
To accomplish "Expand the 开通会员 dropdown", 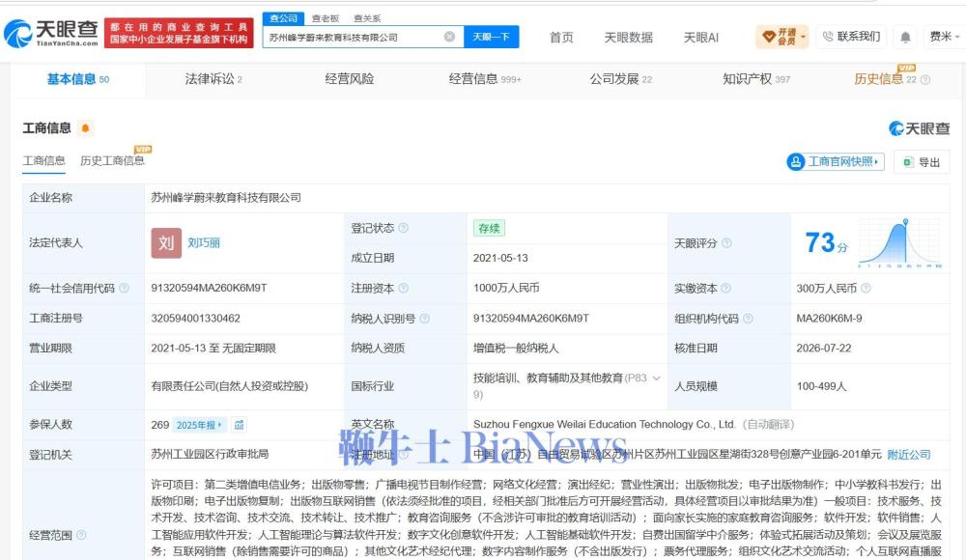I will [782, 37].
